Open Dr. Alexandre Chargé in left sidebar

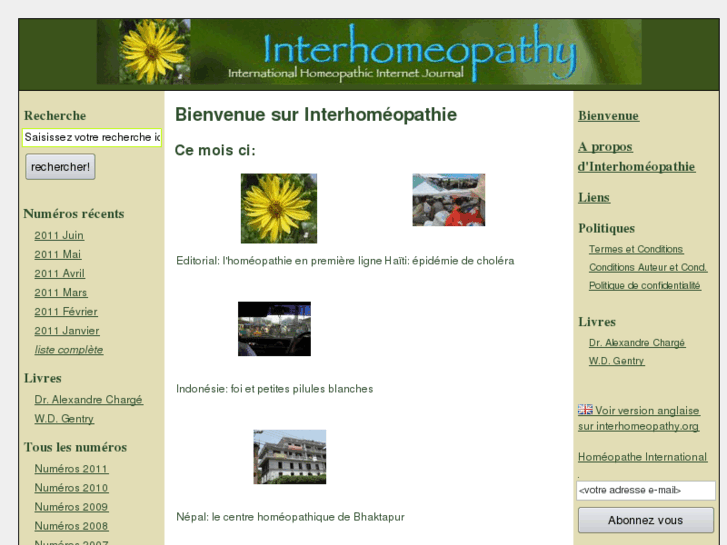[x=89, y=399]
